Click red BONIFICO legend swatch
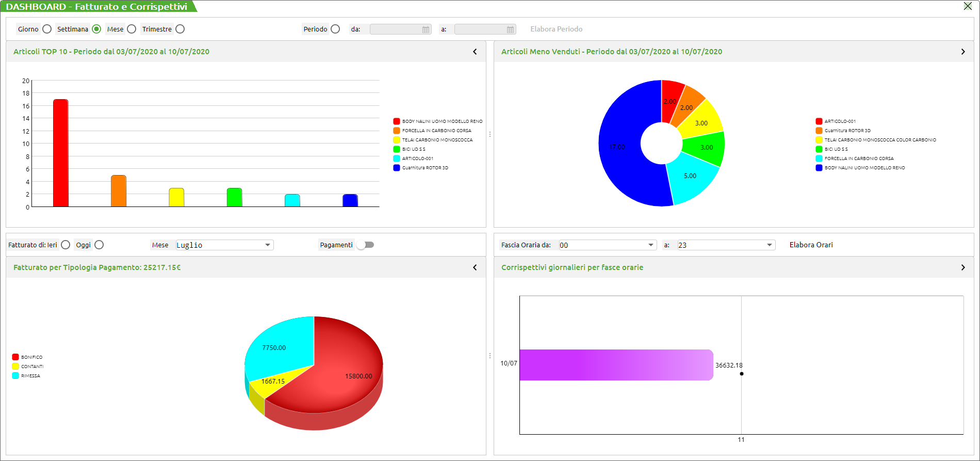 point(15,357)
